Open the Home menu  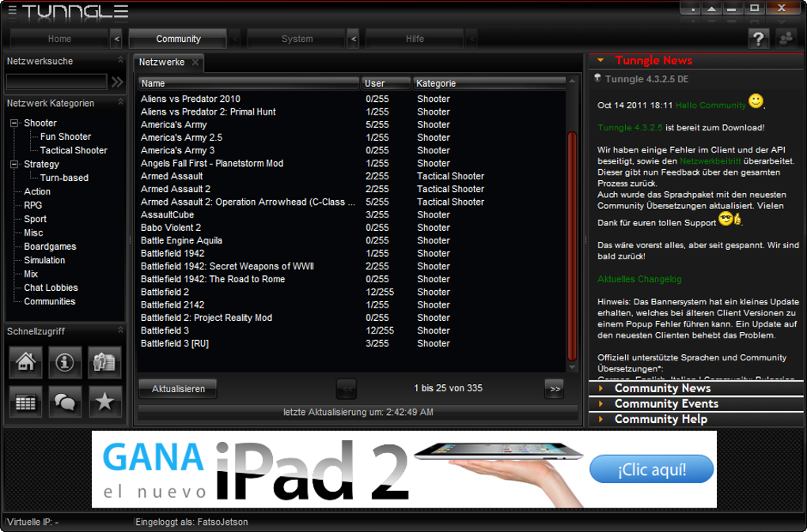click(x=59, y=39)
